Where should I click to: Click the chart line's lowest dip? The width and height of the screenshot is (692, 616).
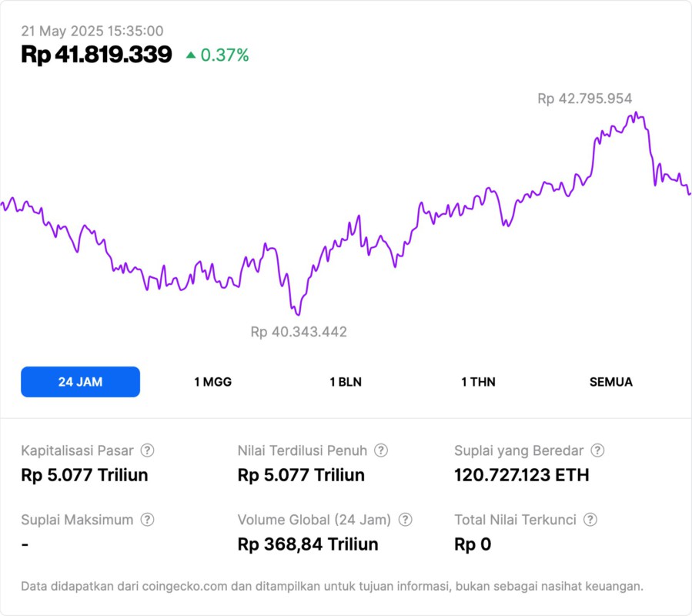[297, 314]
